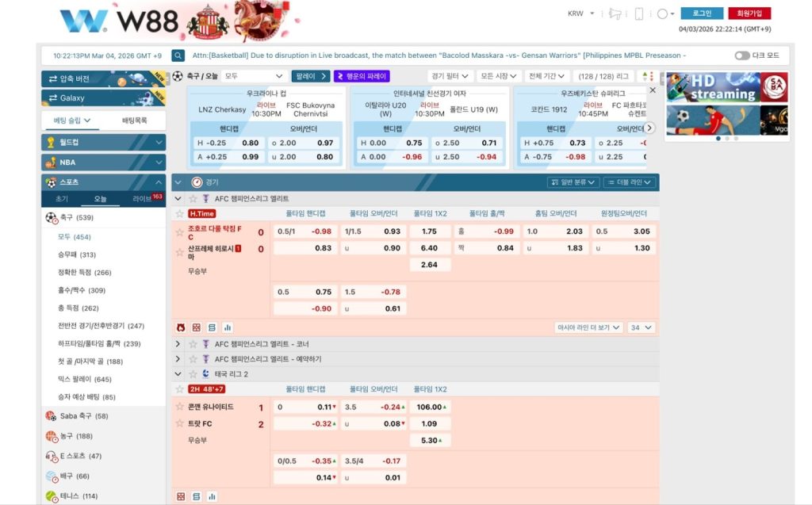Select 승무패 (313) in sidebar
The height and width of the screenshot is (505, 812).
point(77,254)
